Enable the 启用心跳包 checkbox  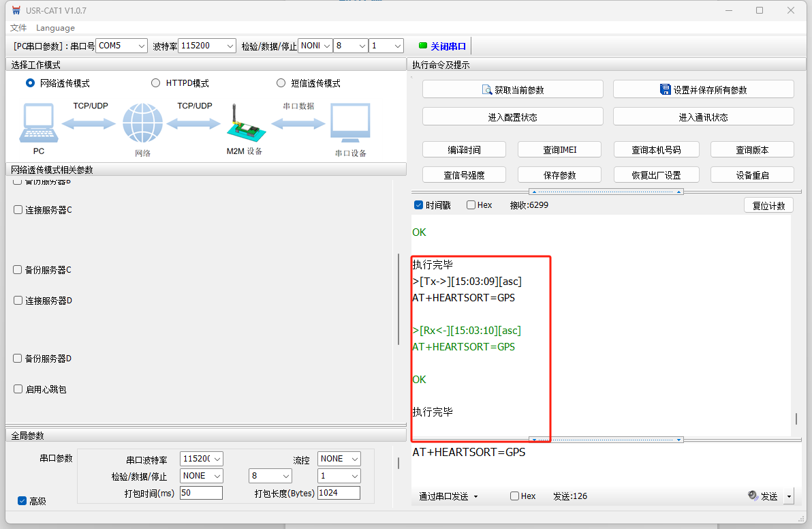click(x=18, y=389)
